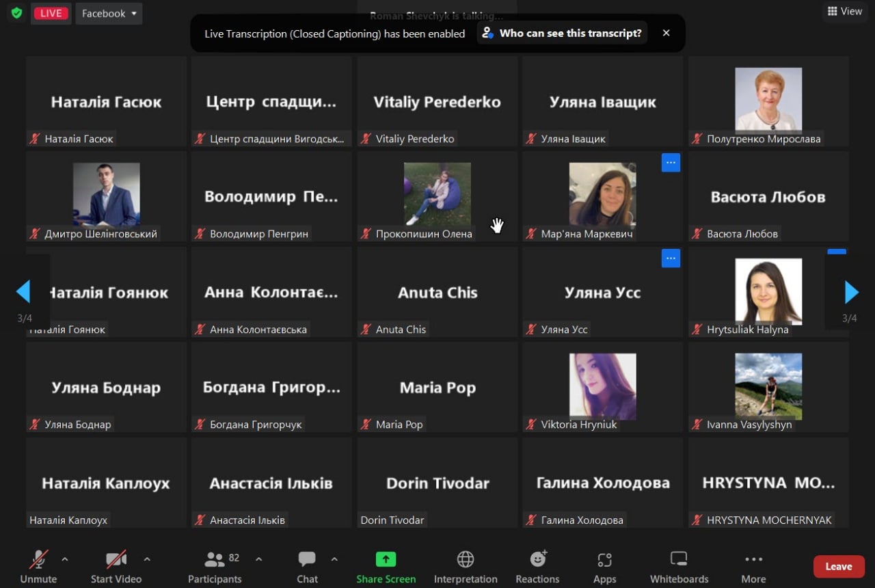Dismiss the Live Transcription notification
The width and height of the screenshot is (875, 588).
(x=666, y=33)
